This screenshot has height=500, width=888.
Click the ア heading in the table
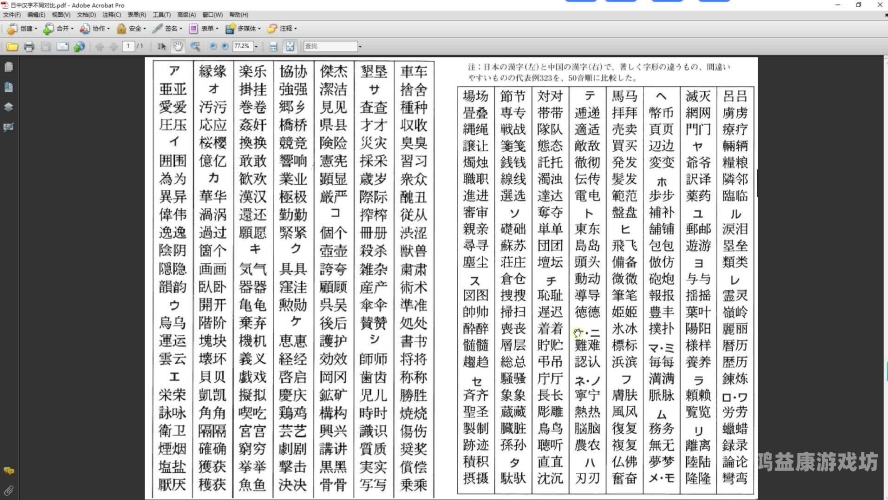coord(174,71)
